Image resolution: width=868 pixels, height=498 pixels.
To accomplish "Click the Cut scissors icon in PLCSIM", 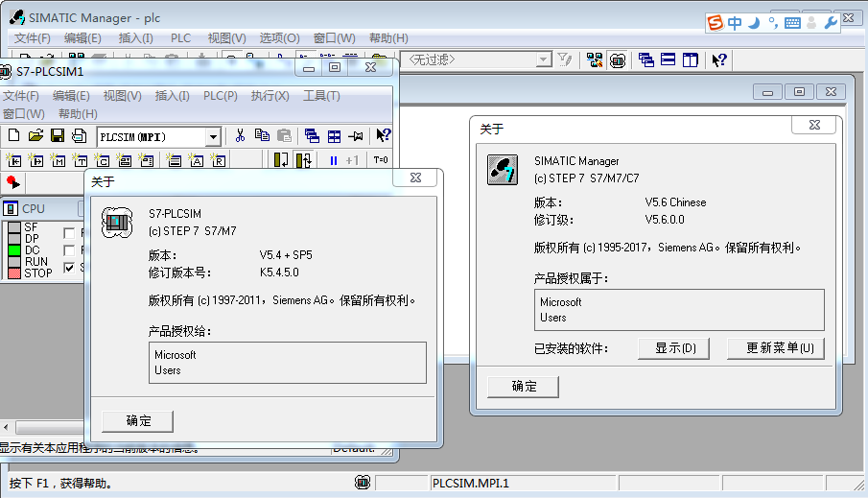I will [x=240, y=136].
